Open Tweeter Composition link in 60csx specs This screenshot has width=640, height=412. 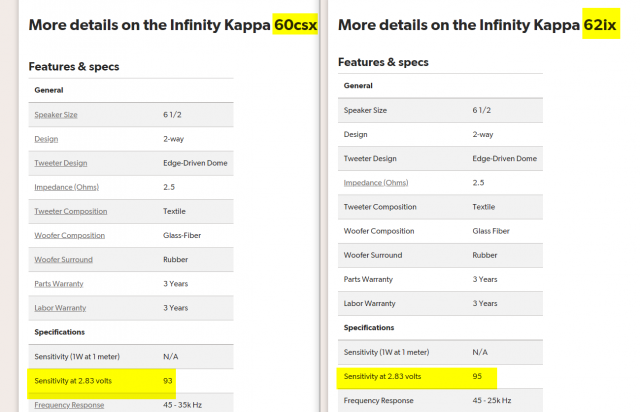(74, 211)
